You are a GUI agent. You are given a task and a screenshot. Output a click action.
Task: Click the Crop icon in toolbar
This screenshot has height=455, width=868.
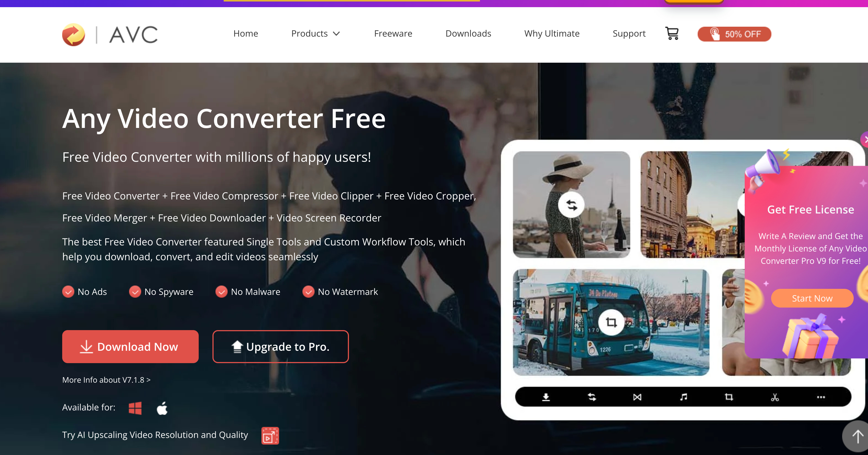click(728, 396)
